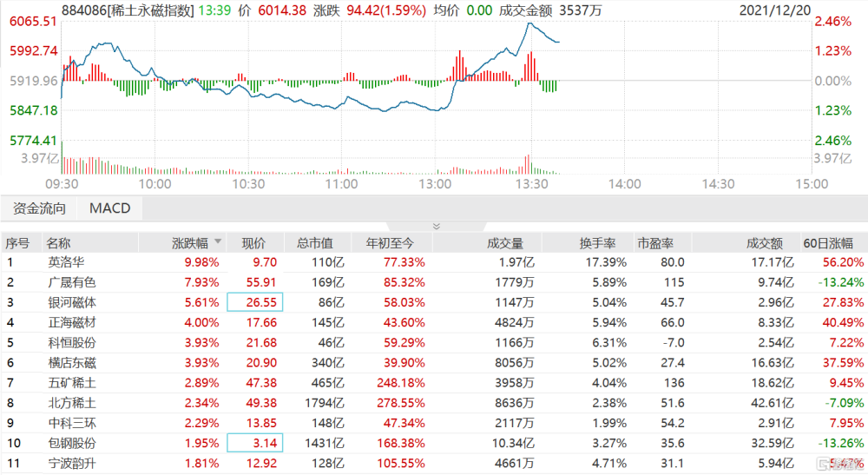This screenshot has width=868, height=475.
Task: Click 北方稀土 turnover amount 42.61亿
Action: pyautogui.click(x=773, y=403)
